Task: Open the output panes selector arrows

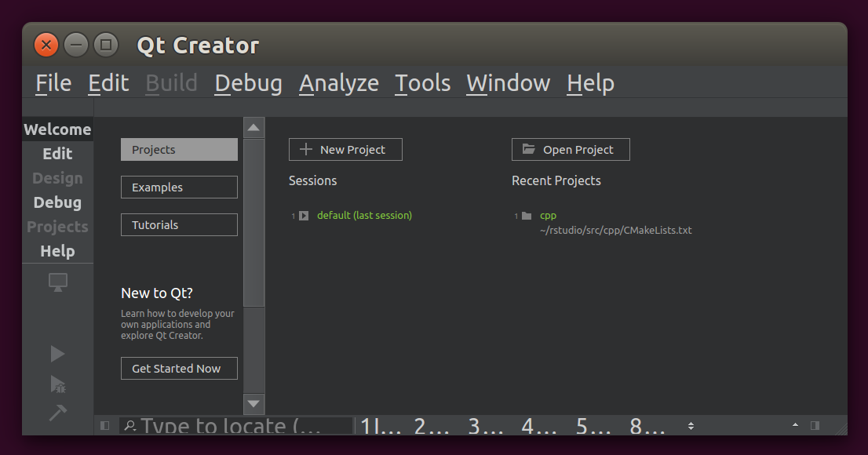Action: pos(691,425)
